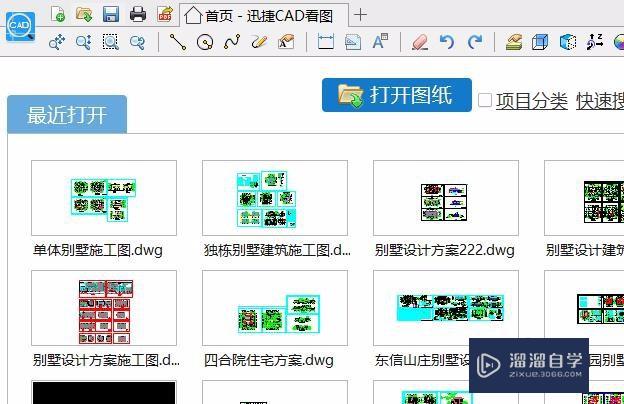Click the 3D wireframe cube icon
Image resolution: width=624 pixels, height=404 pixels.
click(540, 42)
